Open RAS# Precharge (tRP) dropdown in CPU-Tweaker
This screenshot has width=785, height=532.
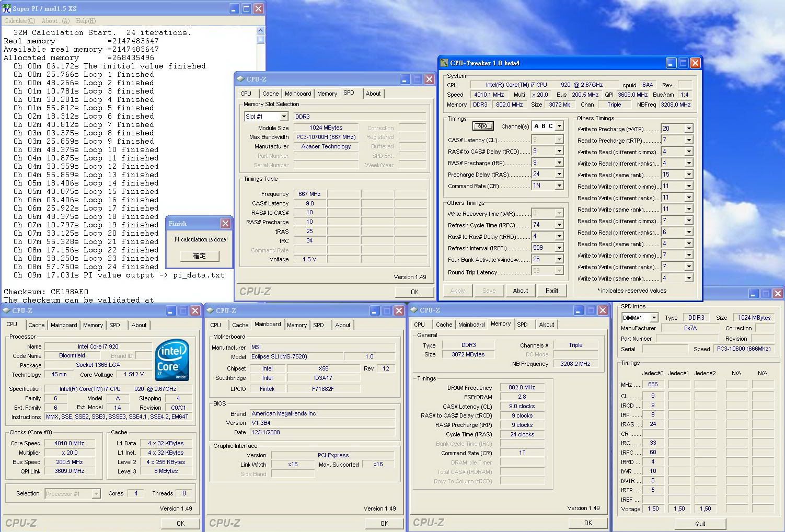[559, 163]
